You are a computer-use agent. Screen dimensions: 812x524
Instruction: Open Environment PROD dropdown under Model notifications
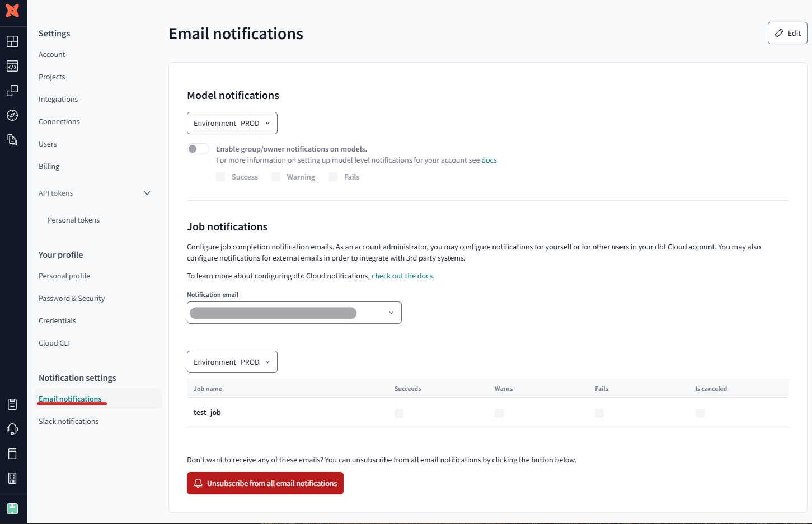click(x=232, y=123)
